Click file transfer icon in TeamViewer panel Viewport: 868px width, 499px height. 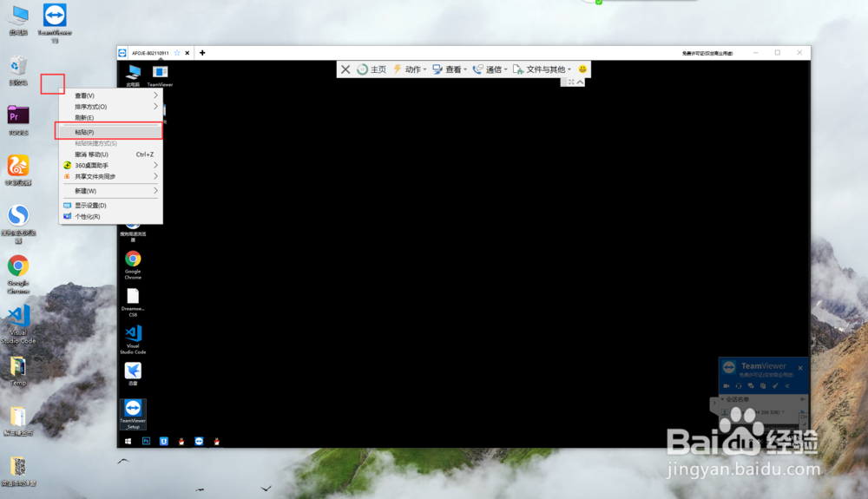coord(763,385)
